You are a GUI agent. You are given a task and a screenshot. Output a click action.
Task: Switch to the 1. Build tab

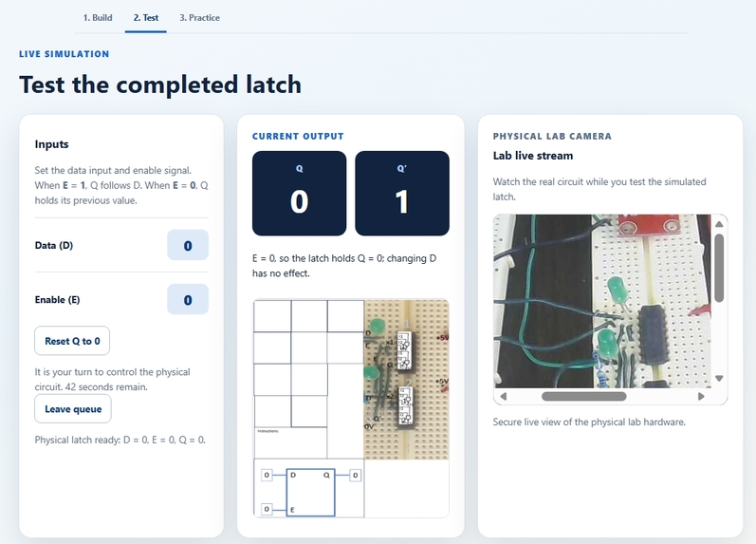point(98,18)
